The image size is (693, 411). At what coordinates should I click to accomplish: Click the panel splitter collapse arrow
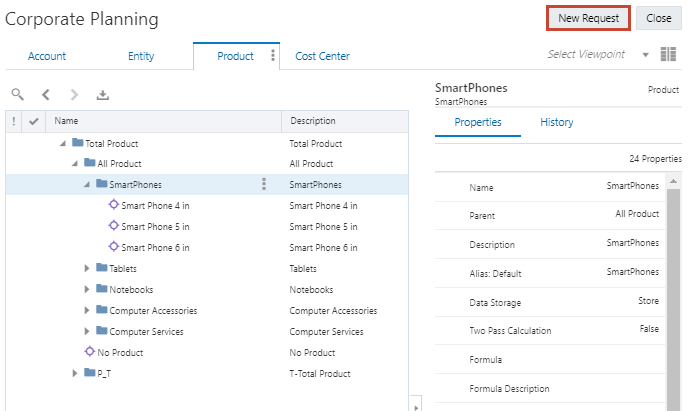pyautogui.click(x=416, y=407)
